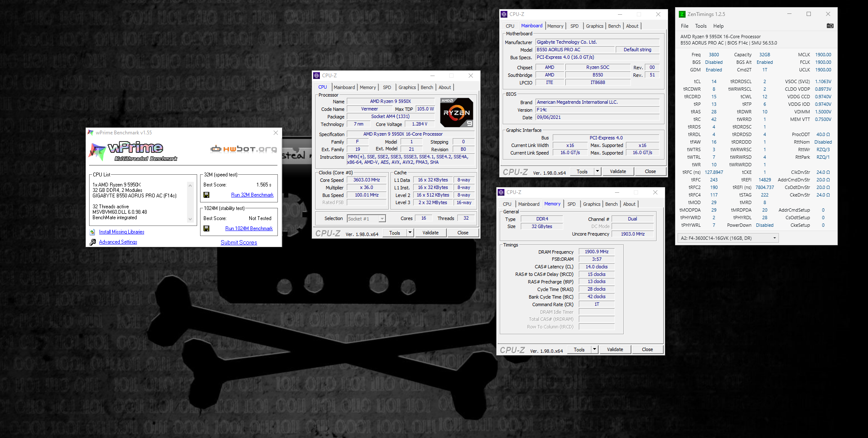The image size is (868, 438).
Task: Click Validate in CPU-Z Memory window
Action: click(x=615, y=349)
